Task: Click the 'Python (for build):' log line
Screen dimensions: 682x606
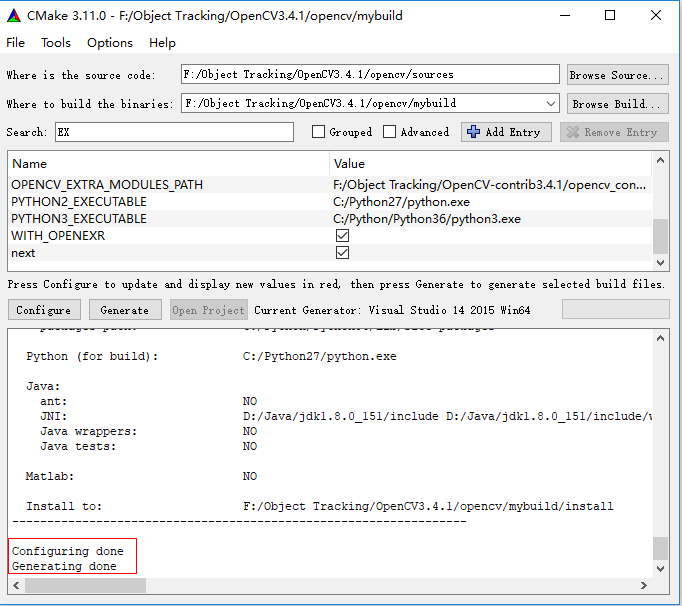Action: point(211,356)
